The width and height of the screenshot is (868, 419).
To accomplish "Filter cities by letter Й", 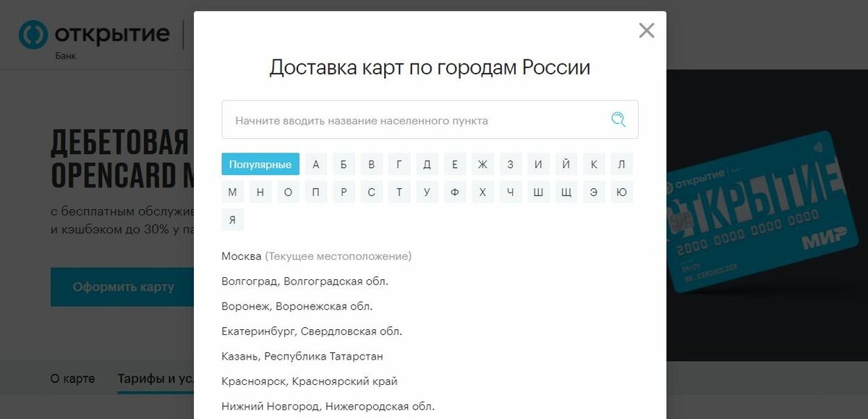I will click(x=566, y=164).
